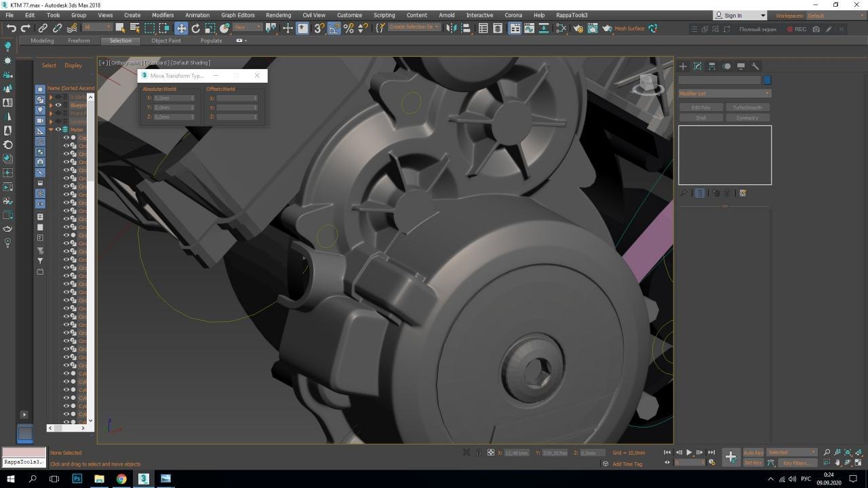Open the reference coordinate system View dropdown
The height and width of the screenshot is (488, 868).
(248, 27)
